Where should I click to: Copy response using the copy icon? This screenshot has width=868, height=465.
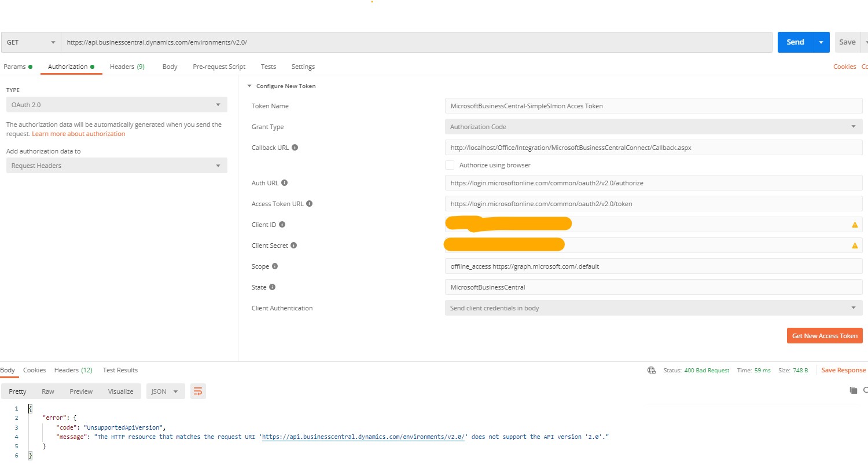pos(853,391)
